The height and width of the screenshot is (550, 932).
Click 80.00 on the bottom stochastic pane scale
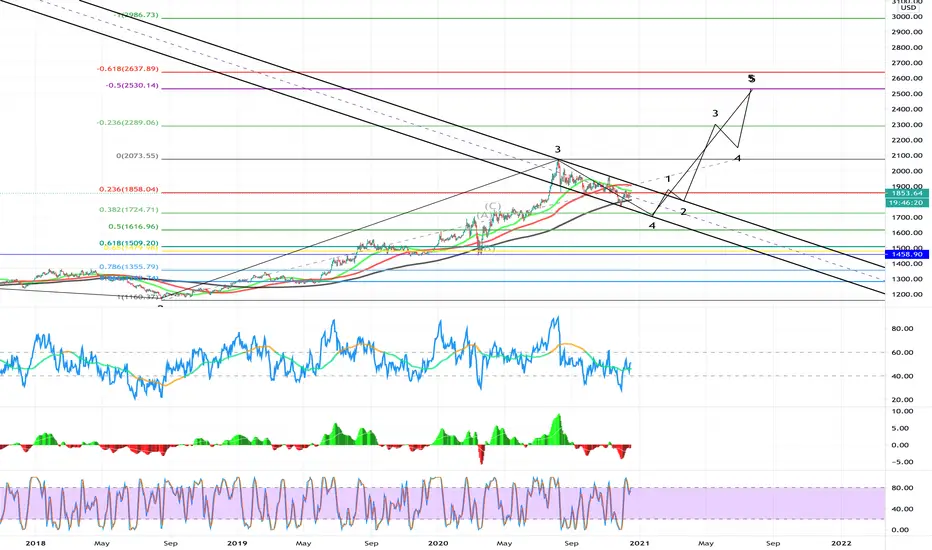(902, 488)
